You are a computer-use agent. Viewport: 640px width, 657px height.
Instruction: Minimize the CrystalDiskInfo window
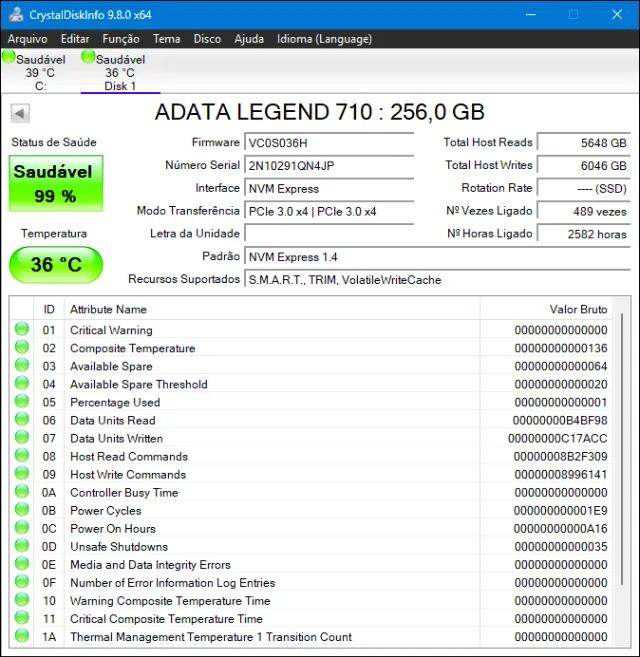click(x=531, y=15)
